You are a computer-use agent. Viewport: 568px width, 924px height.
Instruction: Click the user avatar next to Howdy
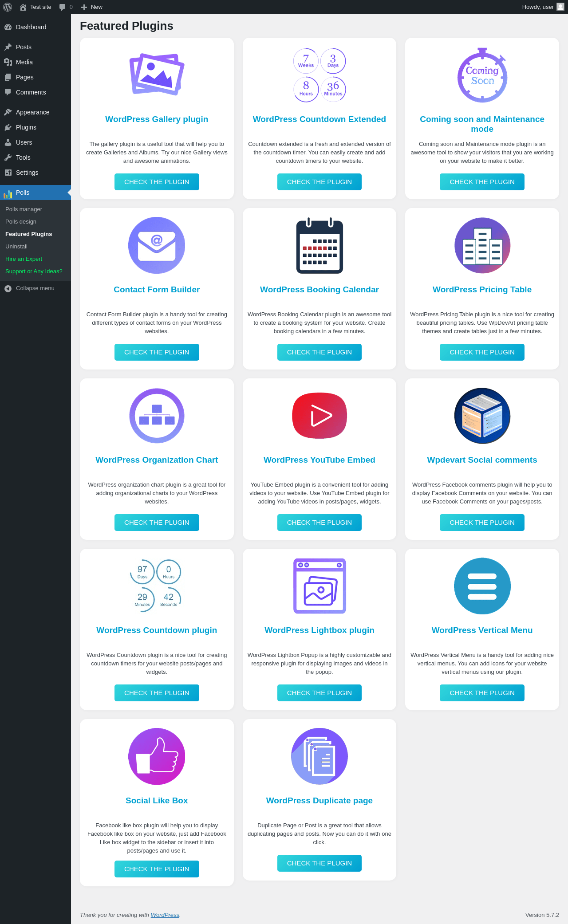tap(560, 7)
